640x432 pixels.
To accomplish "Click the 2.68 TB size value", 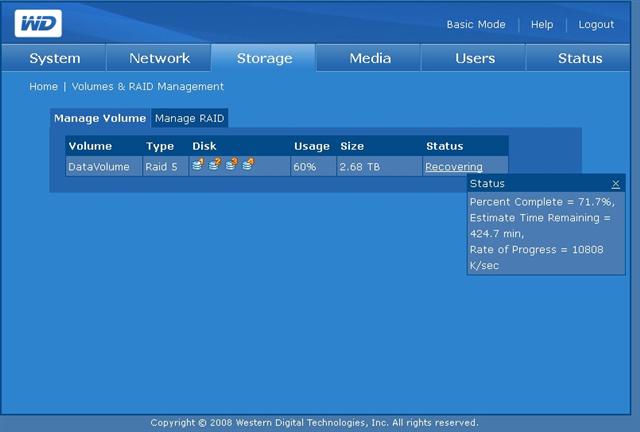I will (x=359, y=167).
